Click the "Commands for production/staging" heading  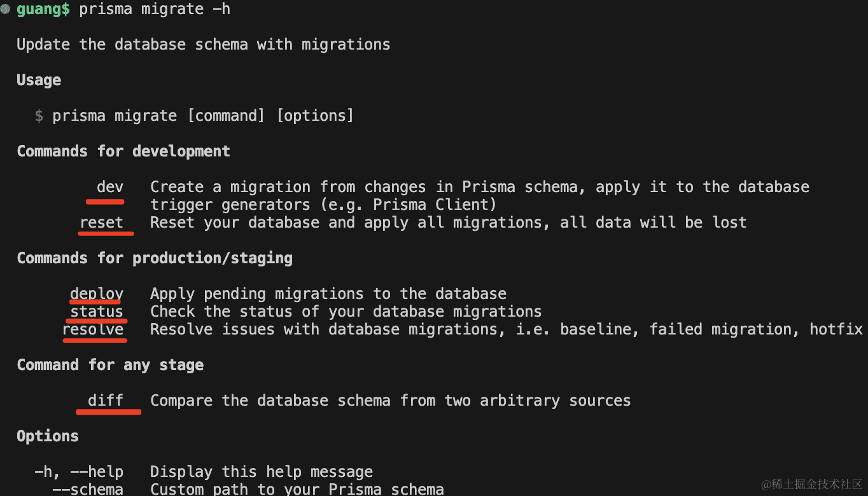tap(155, 258)
